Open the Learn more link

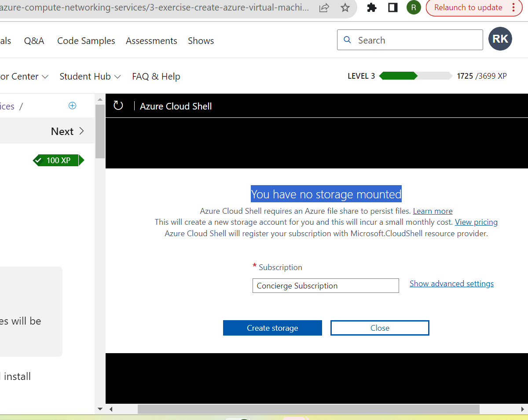433,211
